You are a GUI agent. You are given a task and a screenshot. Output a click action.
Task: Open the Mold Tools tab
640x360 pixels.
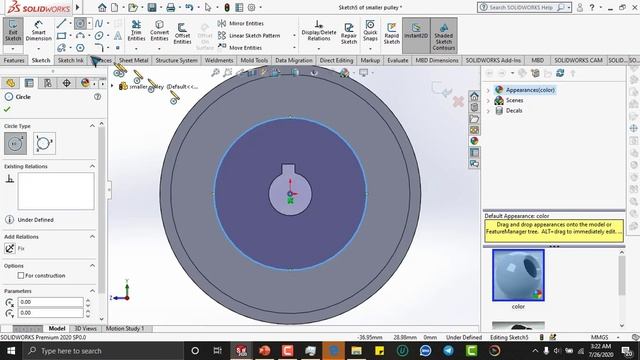click(254, 60)
